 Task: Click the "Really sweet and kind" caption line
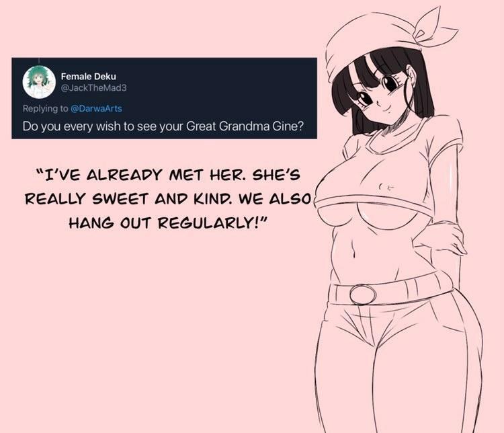point(169,199)
